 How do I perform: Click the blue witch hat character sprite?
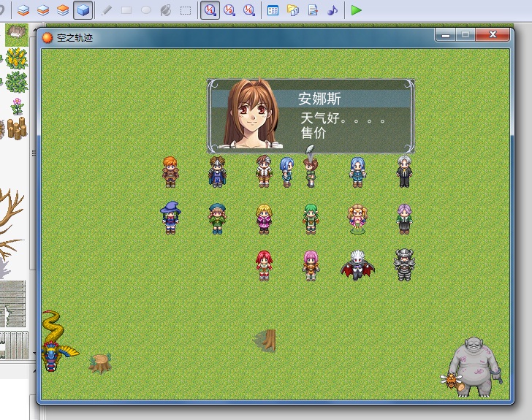(170, 218)
